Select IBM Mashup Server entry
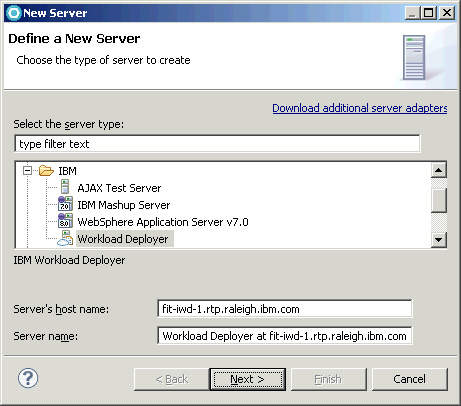 (124, 205)
